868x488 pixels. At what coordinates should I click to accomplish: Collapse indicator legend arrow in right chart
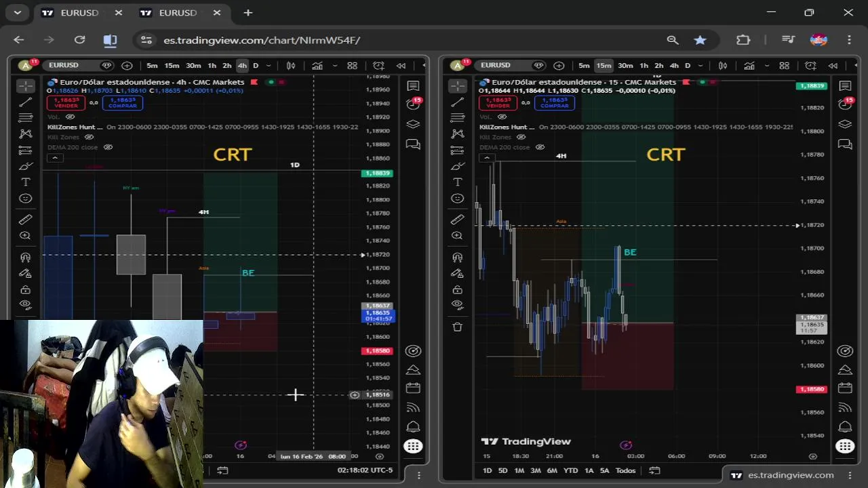[x=487, y=158]
